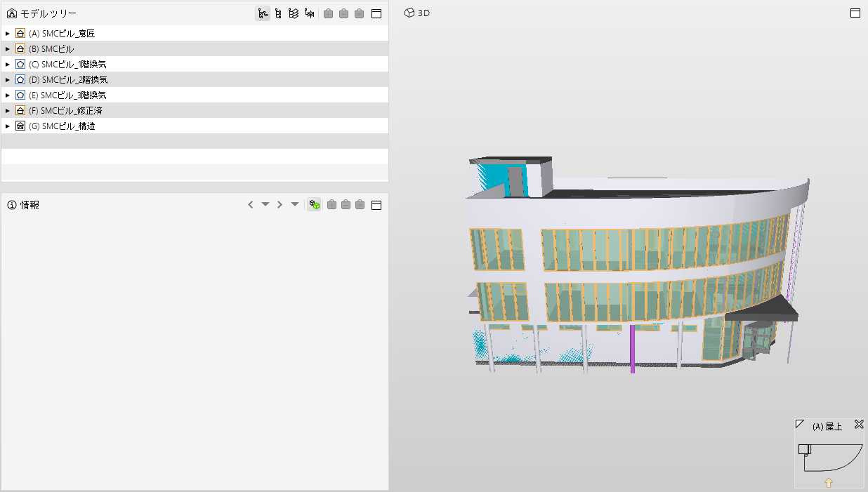
Task: Maximize the 3D view panel
Action: tap(855, 13)
